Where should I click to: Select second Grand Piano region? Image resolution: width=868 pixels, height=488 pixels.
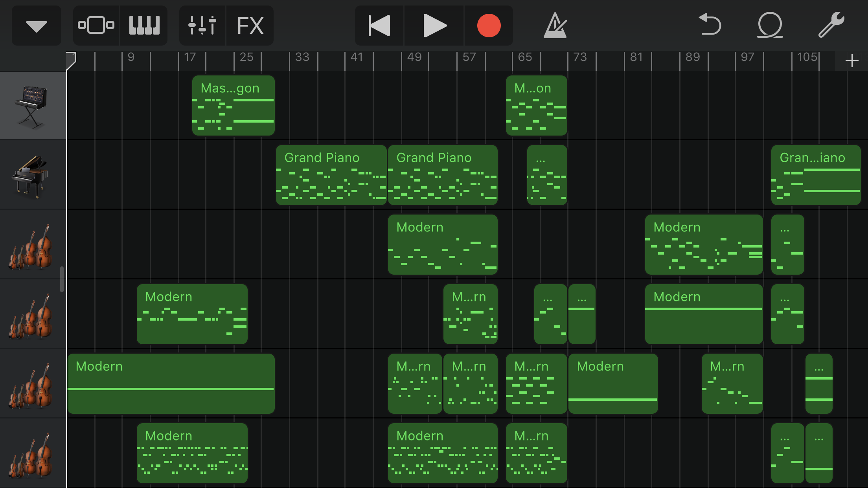click(x=443, y=175)
